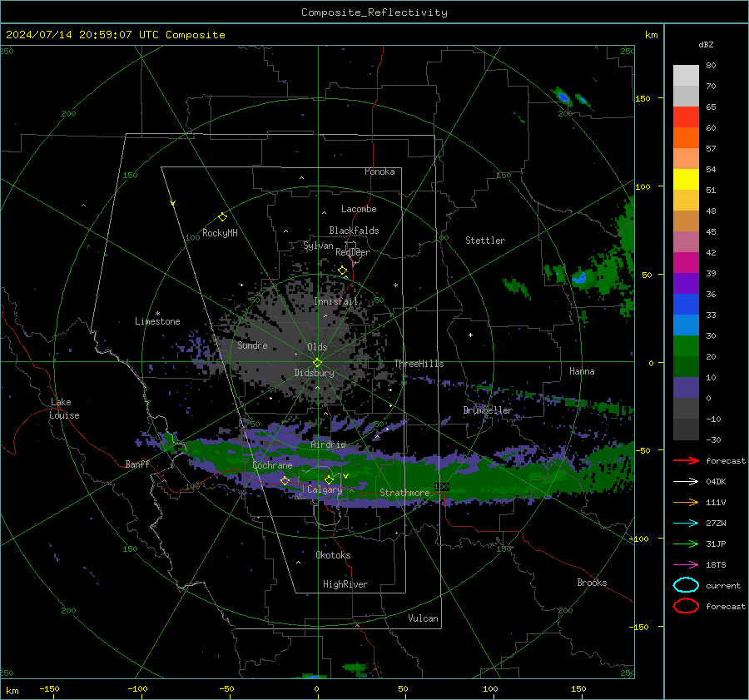Click the HighRiver town label
The image size is (749, 700).
click(345, 584)
